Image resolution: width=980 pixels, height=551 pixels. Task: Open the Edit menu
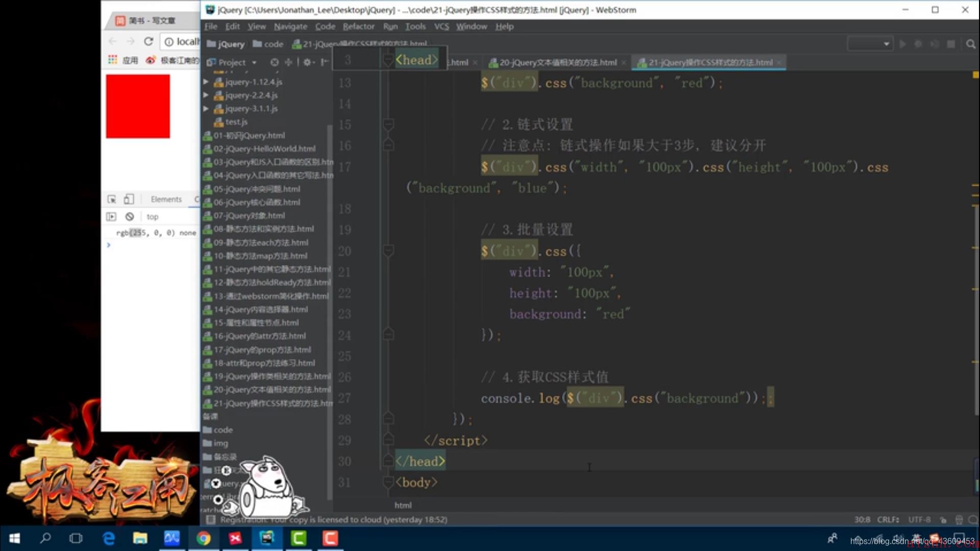coord(232,26)
